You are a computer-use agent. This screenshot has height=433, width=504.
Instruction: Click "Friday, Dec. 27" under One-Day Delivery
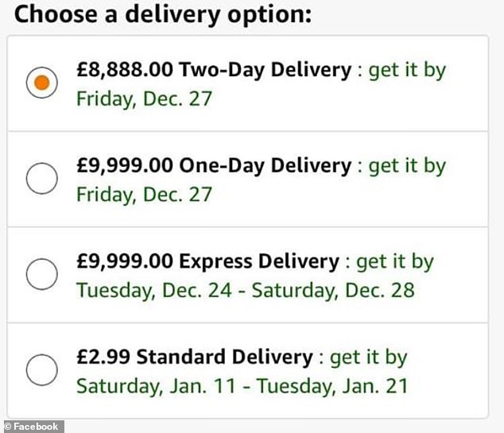[x=144, y=195]
